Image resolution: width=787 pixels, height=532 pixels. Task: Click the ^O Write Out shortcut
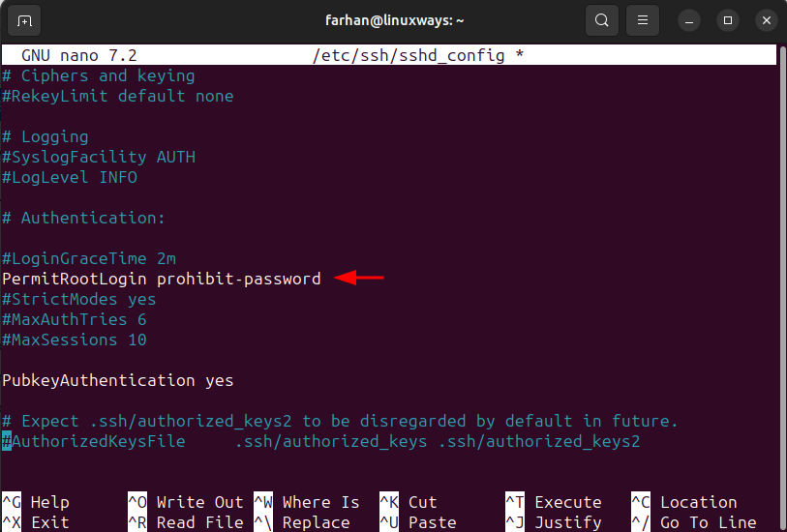point(186,502)
